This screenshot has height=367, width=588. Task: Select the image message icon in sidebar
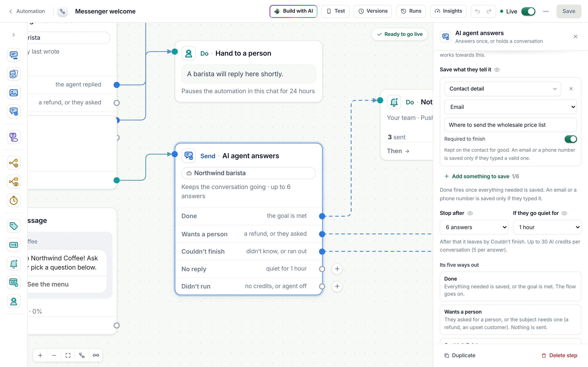tap(14, 93)
